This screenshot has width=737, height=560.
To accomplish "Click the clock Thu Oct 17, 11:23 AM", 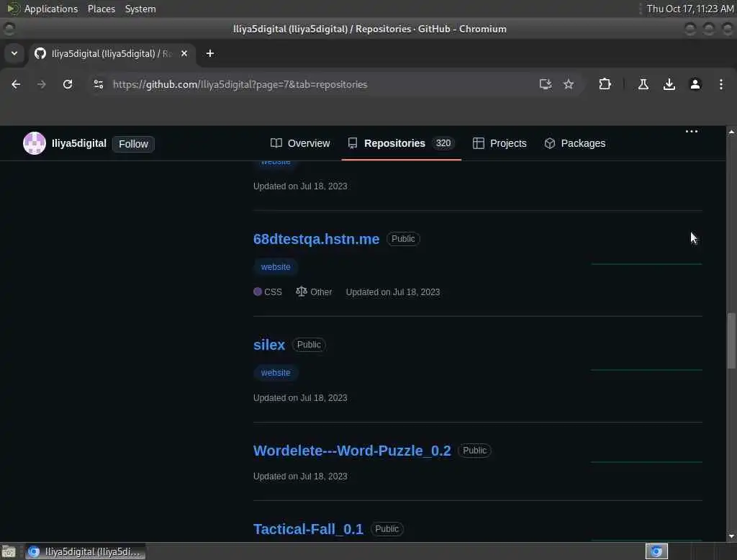I will pyautogui.click(x=690, y=9).
